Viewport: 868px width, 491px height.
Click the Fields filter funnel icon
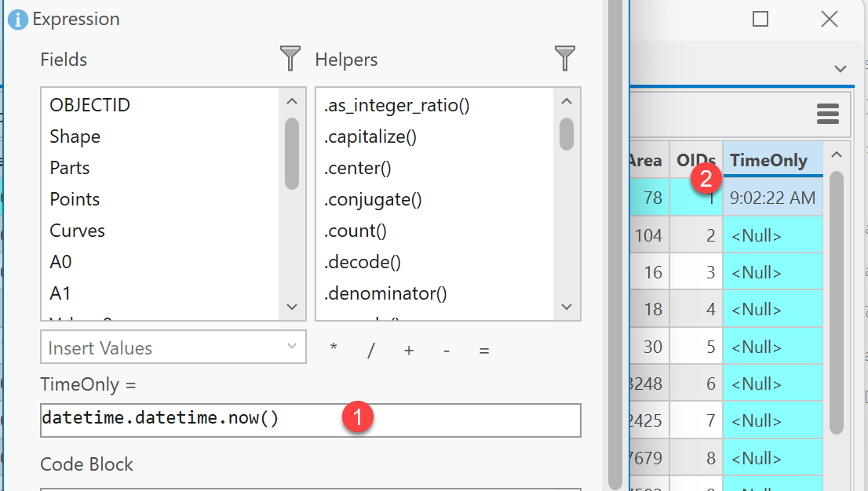click(x=290, y=59)
